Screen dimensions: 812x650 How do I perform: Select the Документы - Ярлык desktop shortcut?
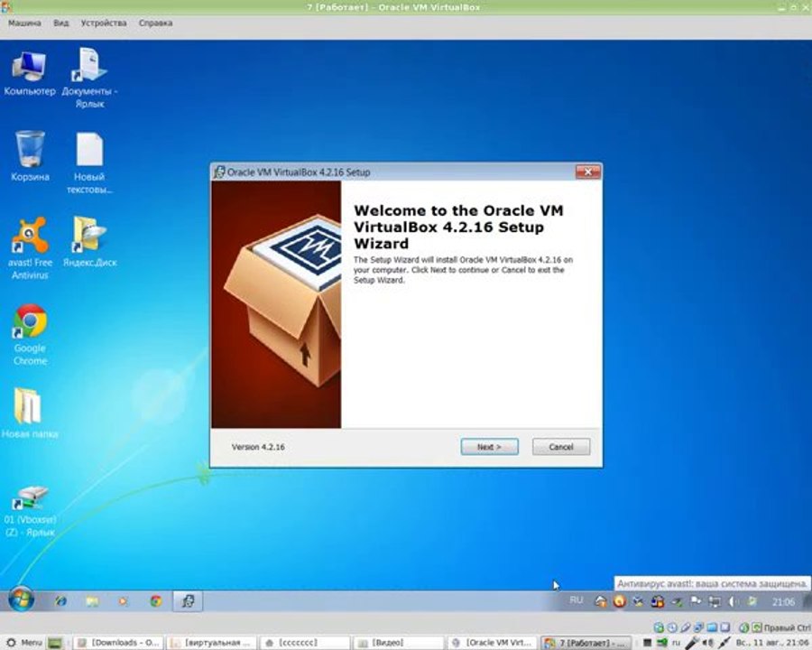pyautogui.click(x=89, y=78)
